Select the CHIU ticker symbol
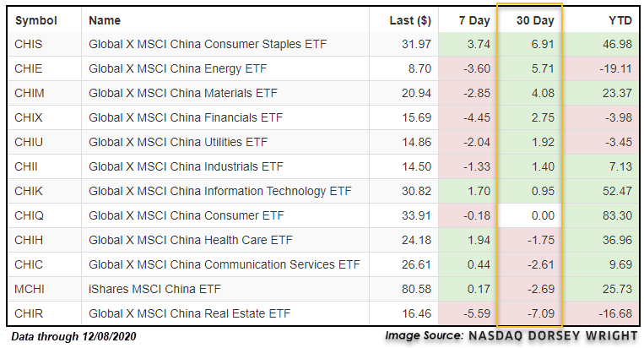This screenshot has height=348, width=644. [x=29, y=142]
